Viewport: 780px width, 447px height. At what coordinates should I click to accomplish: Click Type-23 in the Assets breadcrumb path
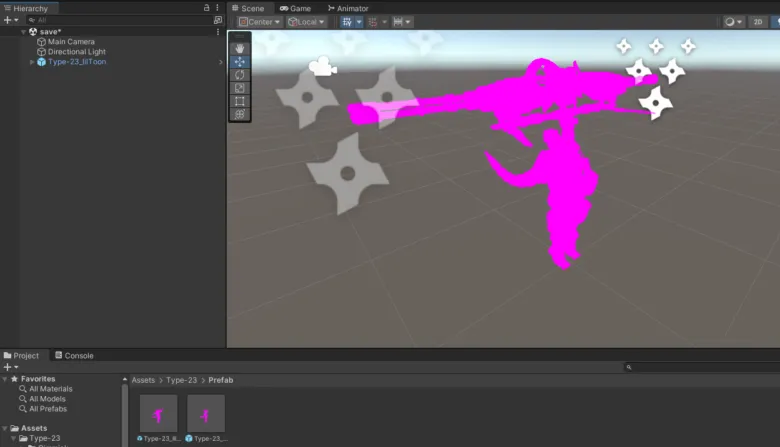pyautogui.click(x=182, y=380)
